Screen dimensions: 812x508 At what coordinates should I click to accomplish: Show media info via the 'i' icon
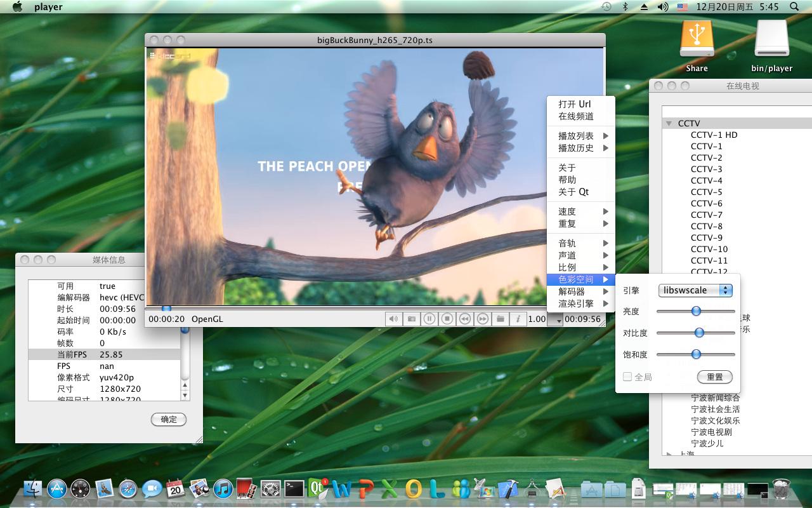pos(518,318)
